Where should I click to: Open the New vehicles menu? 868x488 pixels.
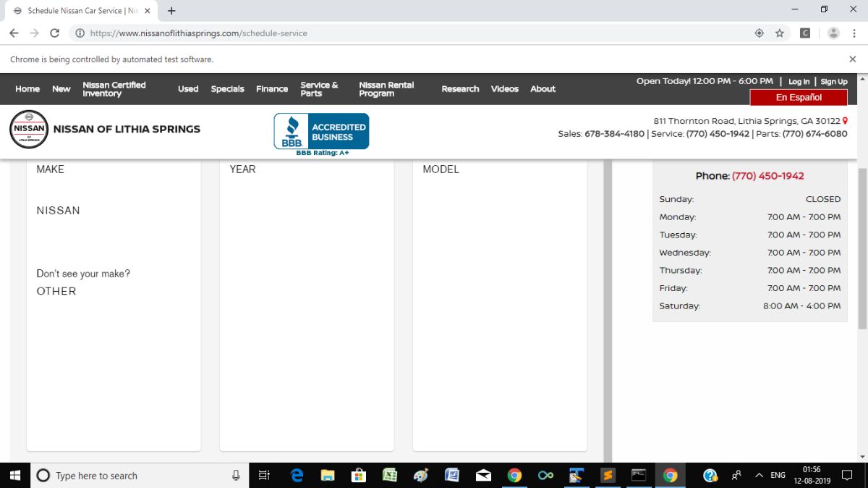click(x=61, y=89)
